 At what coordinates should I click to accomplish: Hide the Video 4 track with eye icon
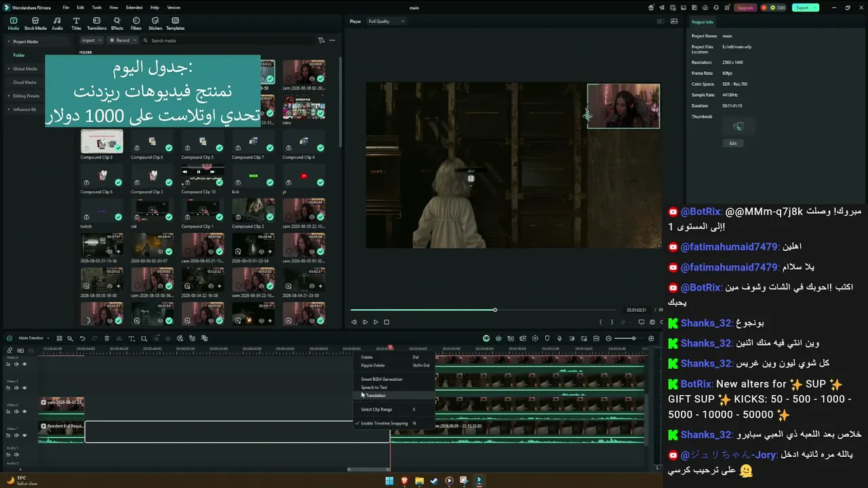click(x=24, y=364)
